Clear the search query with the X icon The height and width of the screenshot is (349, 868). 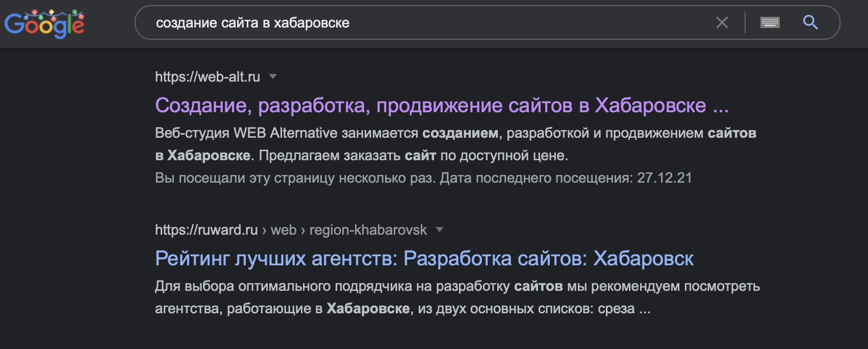click(722, 22)
